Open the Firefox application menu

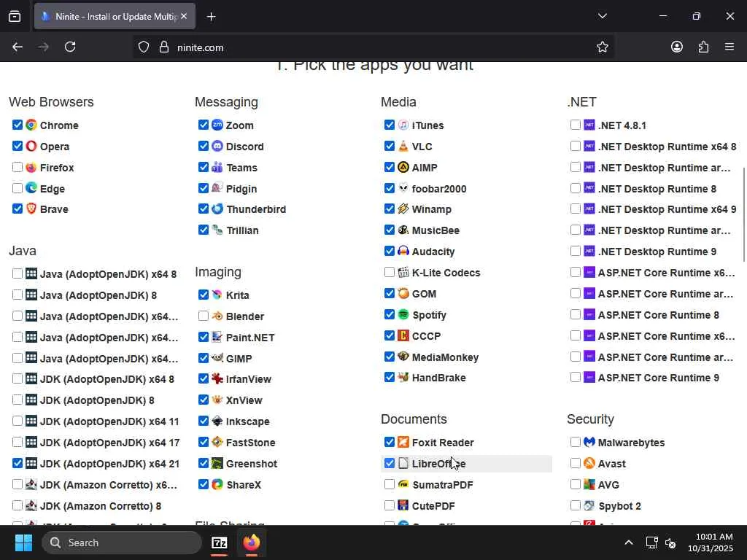tap(729, 47)
